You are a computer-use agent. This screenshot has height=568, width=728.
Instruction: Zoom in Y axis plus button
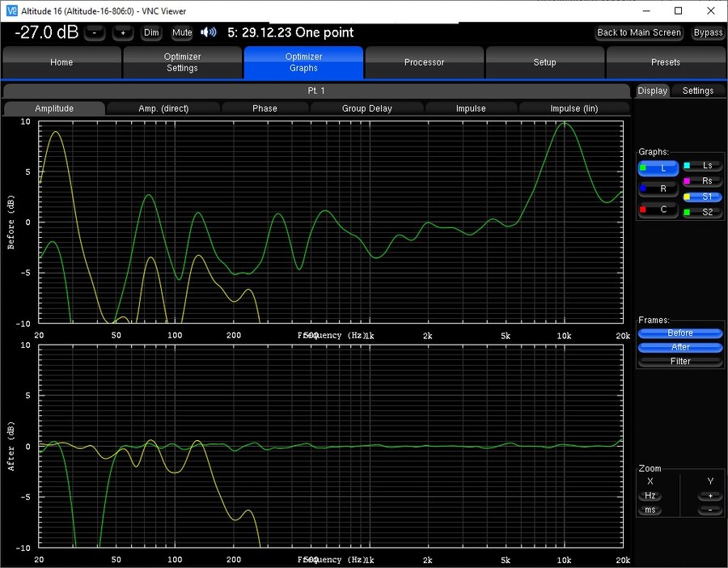(710, 495)
